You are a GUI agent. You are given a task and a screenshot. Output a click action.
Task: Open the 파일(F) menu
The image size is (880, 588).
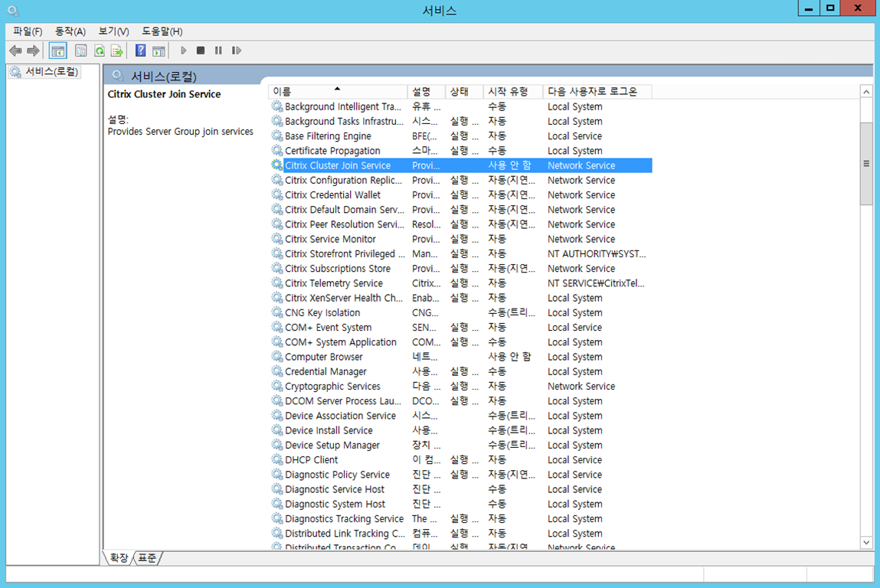click(x=28, y=31)
